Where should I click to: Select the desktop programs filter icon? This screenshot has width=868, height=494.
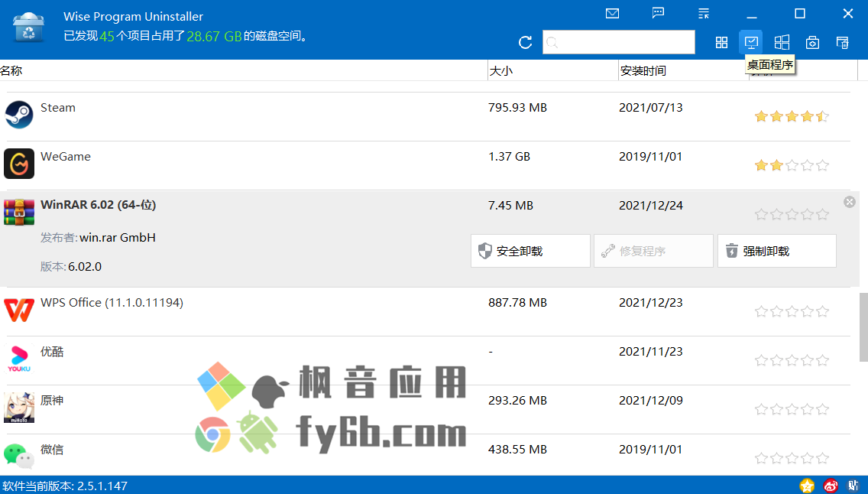pyautogui.click(x=751, y=43)
